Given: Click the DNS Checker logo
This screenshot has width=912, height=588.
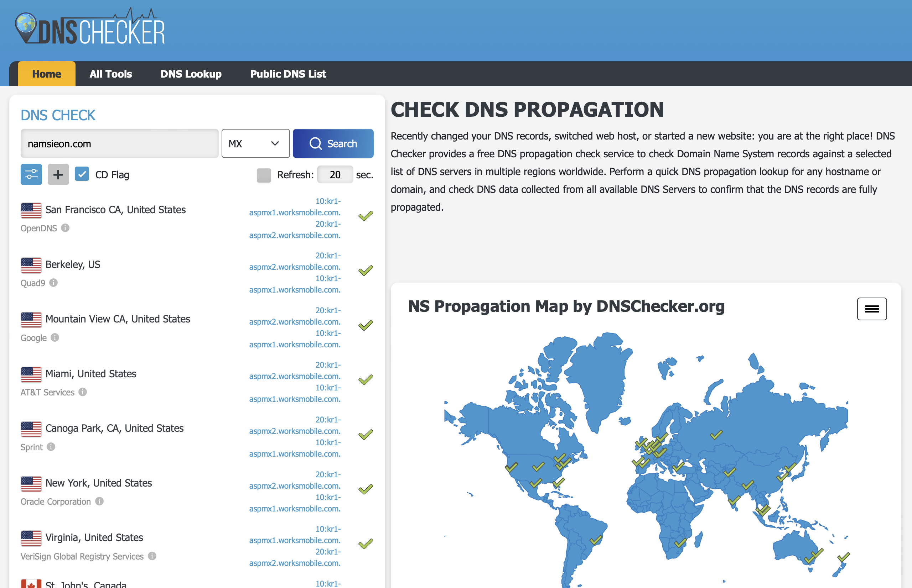Looking at the screenshot, I should 90,27.
